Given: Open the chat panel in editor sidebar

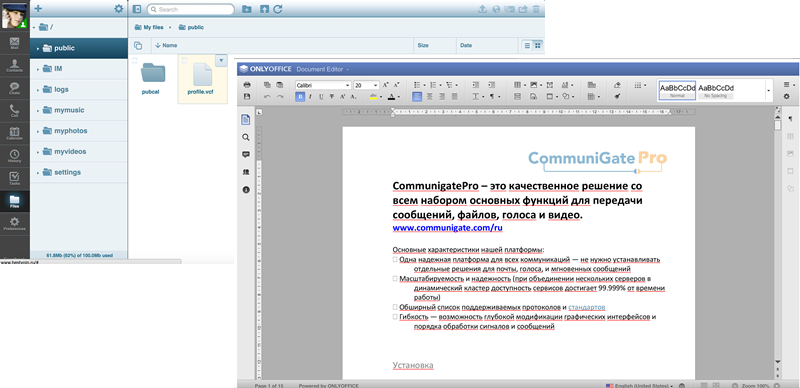Looking at the screenshot, I should coord(246,172).
